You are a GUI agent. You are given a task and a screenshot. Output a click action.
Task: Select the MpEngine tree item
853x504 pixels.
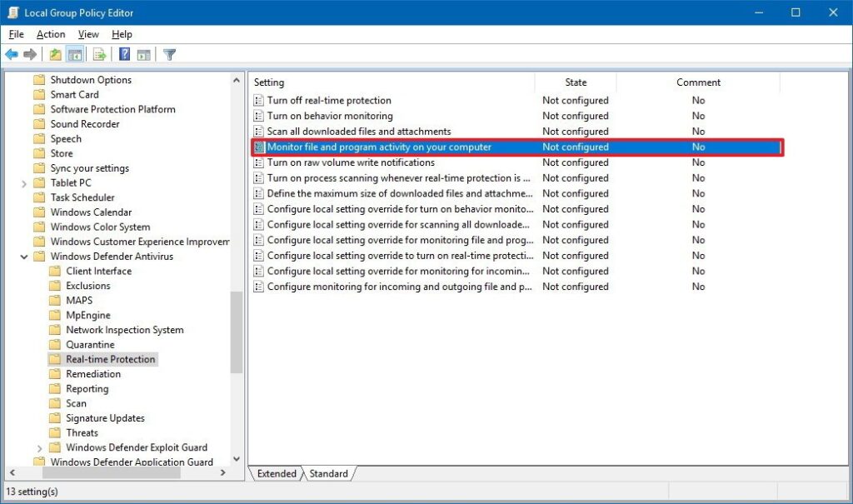tap(88, 315)
